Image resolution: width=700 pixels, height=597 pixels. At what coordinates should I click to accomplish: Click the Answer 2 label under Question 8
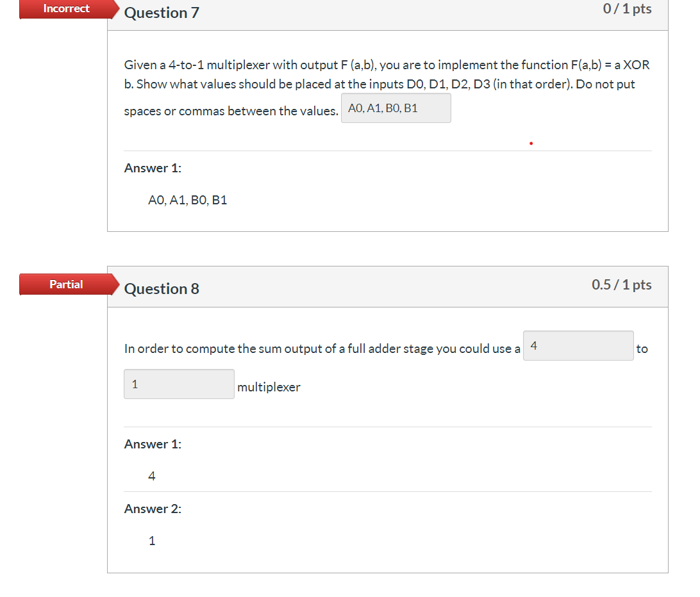pyautogui.click(x=153, y=508)
